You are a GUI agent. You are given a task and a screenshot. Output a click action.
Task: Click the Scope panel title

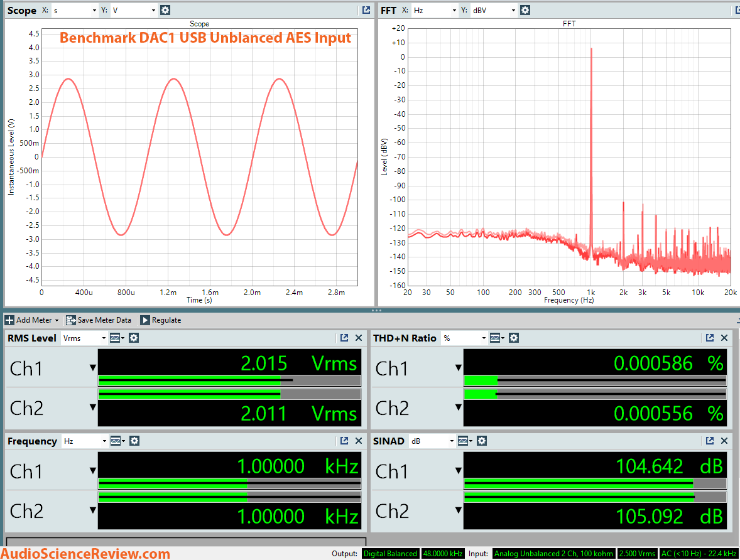(x=22, y=11)
